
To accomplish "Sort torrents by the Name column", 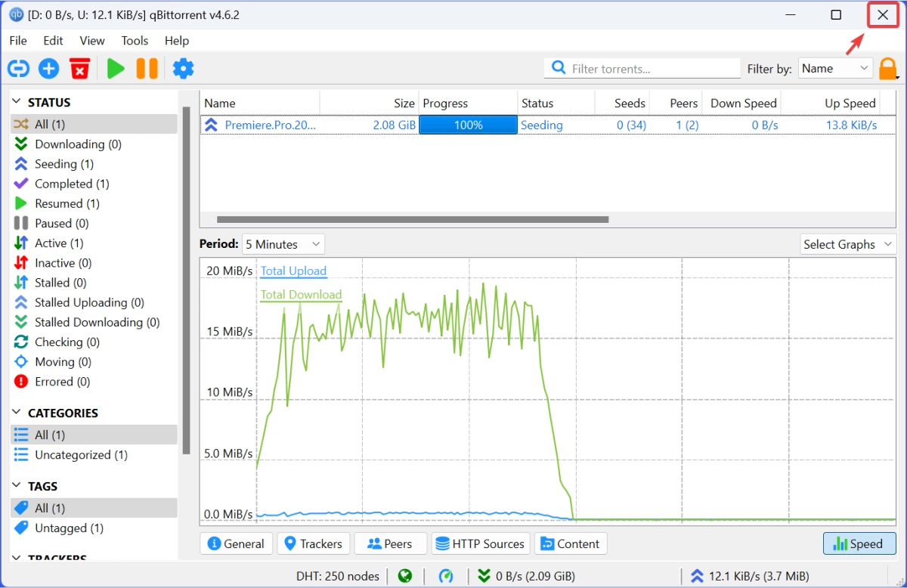I will point(259,103).
